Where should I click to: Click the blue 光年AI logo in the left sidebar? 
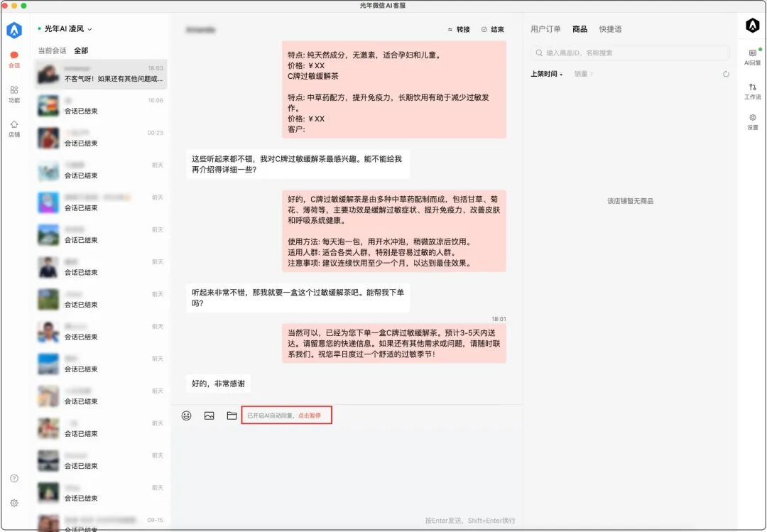point(14,30)
